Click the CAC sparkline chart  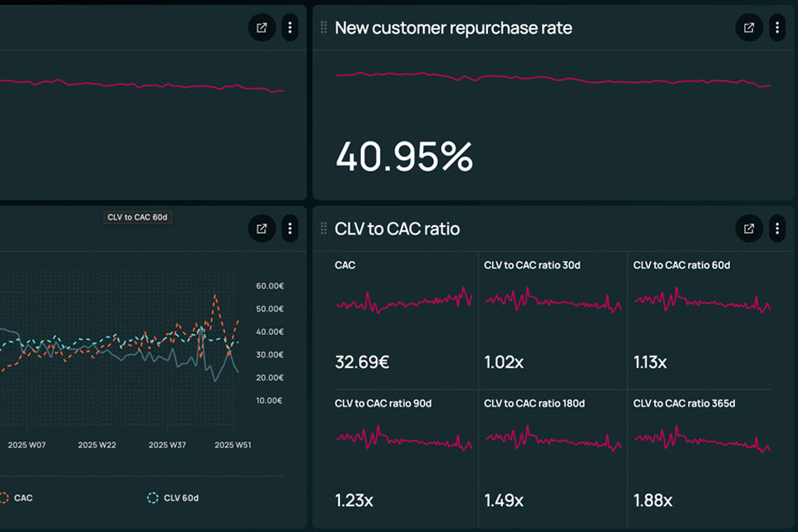click(x=404, y=301)
